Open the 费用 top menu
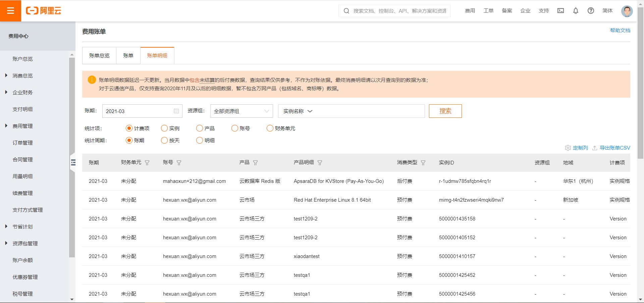644x303 pixels. (470, 11)
